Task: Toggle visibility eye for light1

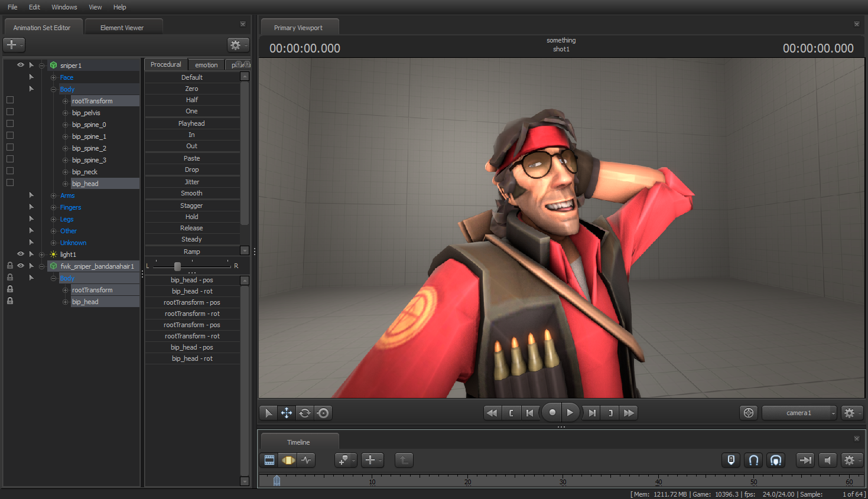Action: (21, 254)
